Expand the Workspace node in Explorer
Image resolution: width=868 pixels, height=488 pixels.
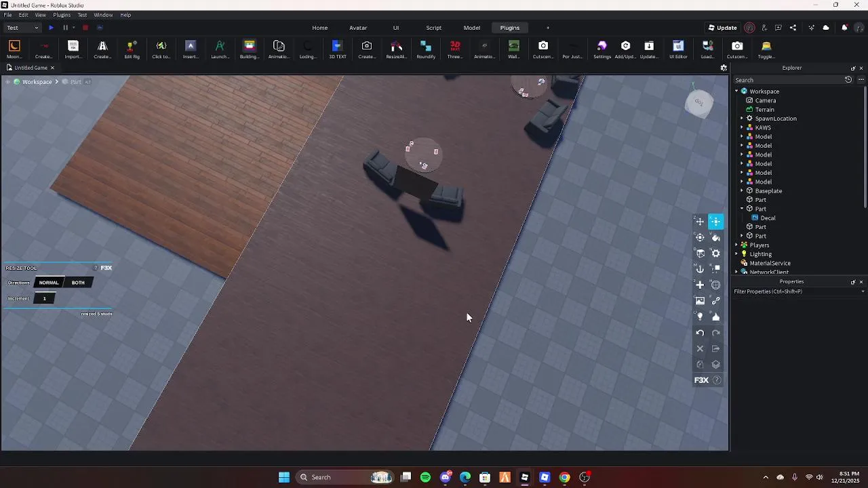pyautogui.click(x=736, y=91)
